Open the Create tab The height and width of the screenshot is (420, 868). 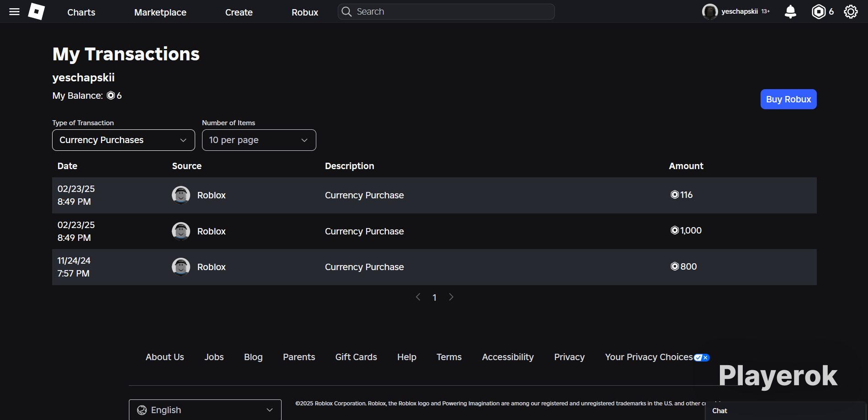pos(239,12)
